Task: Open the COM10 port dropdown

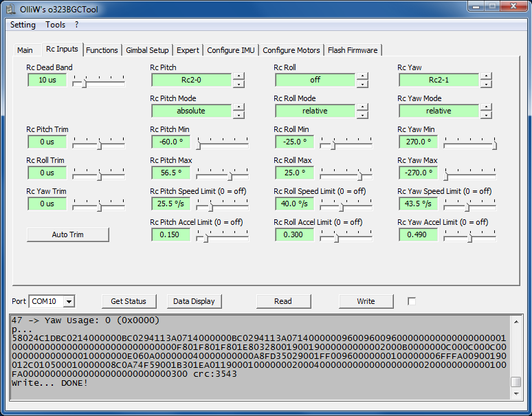Action: tap(68, 301)
